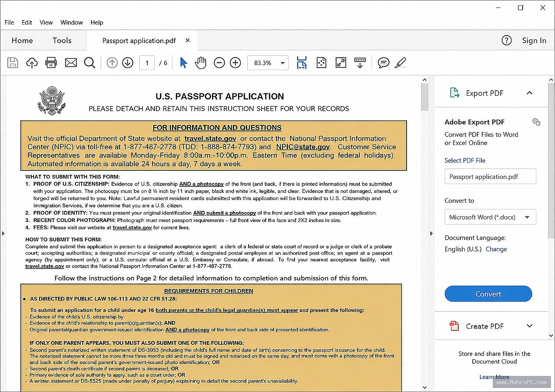Click travel.state.gov link in FEES line
555x392 pixels.
[x=132, y=228]
